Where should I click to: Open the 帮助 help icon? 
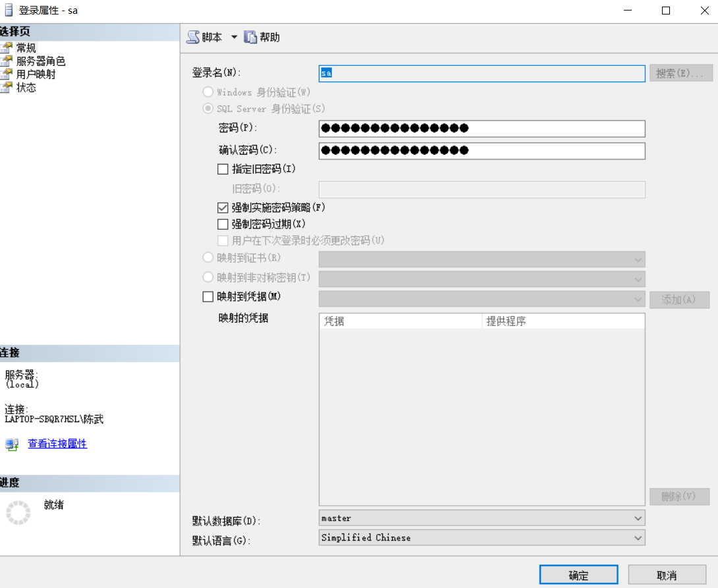[250, 37]
